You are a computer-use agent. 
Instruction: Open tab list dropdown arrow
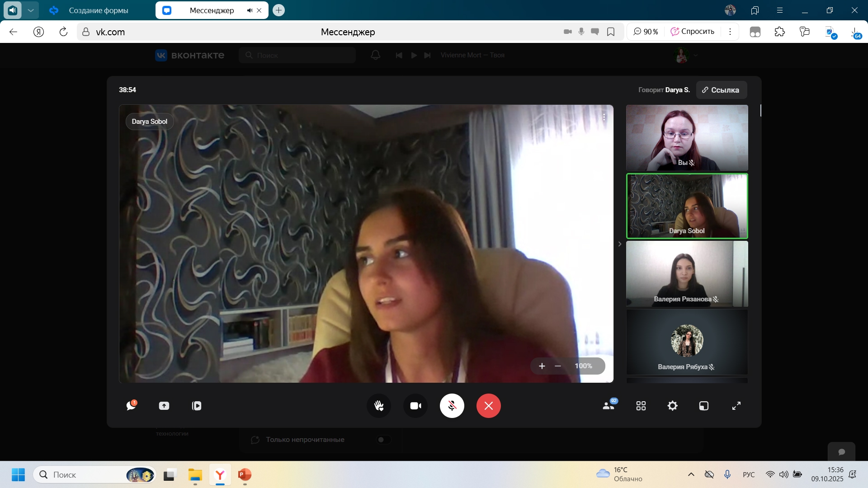pos(31,10)
